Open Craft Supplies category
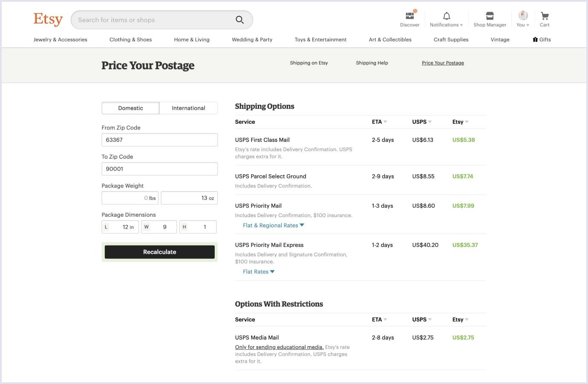The height and width of the screenshot is (384, 588). (x=451, y=40)
